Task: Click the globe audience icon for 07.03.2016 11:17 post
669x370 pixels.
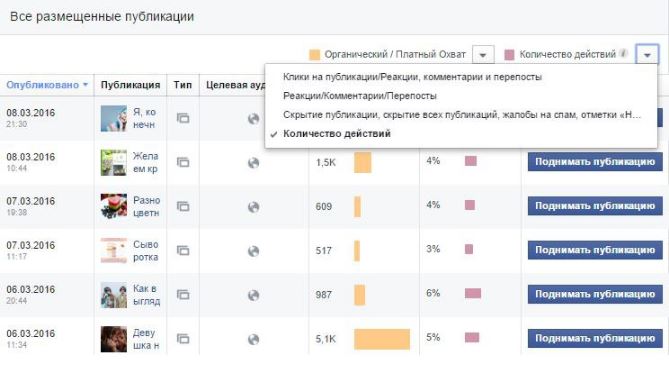Action: [253, 251]
